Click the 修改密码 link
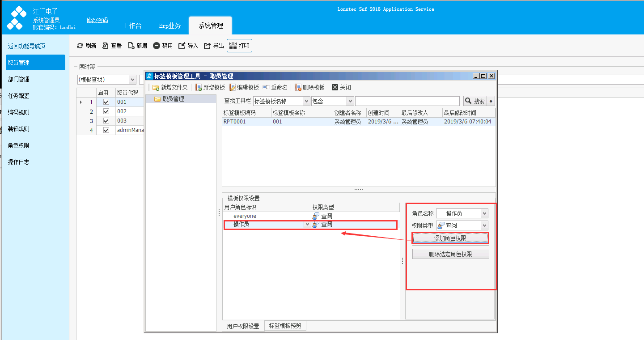644x340 pixels. pos(97,20)
